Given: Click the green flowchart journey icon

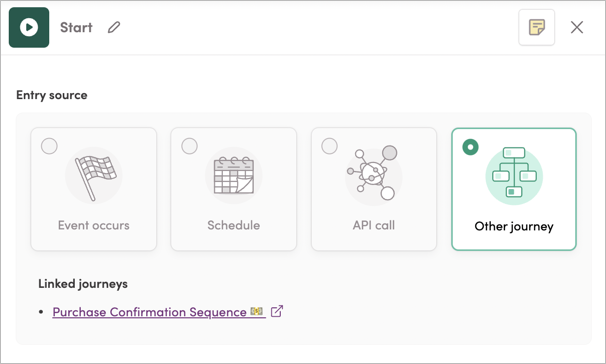Looking at the screenshot, I should [x=514, y=176].
